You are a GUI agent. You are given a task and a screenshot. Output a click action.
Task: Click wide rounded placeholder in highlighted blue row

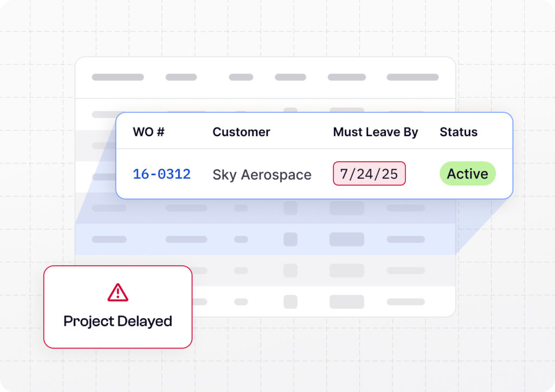point(347,239)
